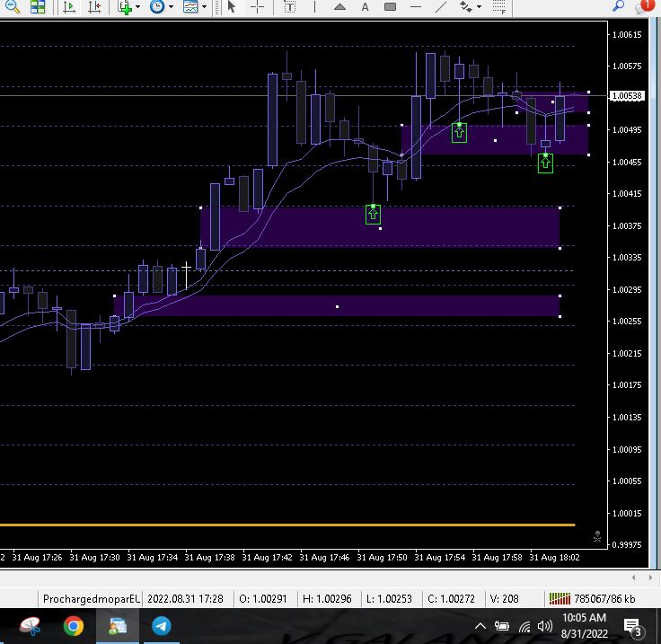The height and width of the screenshot is (644, 661).
Task: Select the green buy arrow near 18:02
Action: [x=545, y=163]
